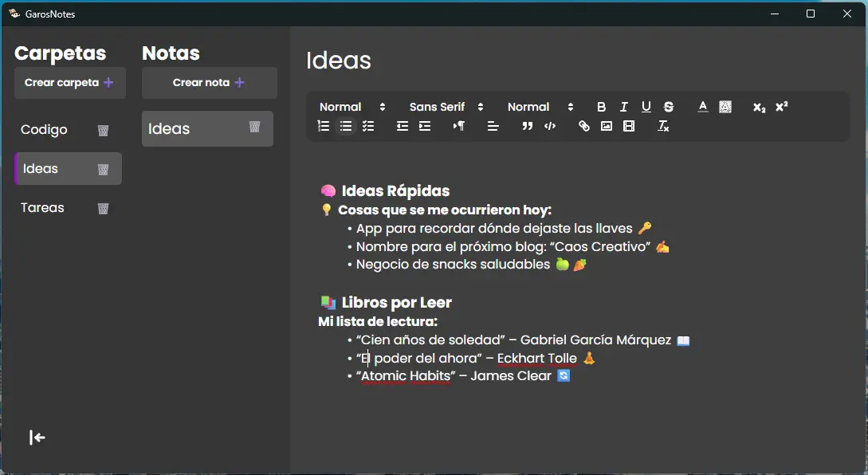Toggle underline formatting
Image resolution: width=868 pixels, height=475 pixels.
(x=646, y=107)
